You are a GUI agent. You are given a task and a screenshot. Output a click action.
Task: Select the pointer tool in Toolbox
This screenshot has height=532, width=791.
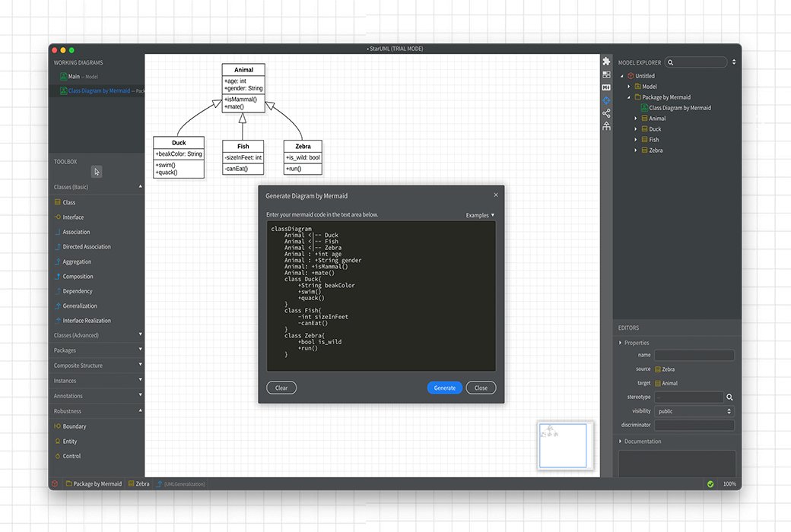click(x=97, y=172)
